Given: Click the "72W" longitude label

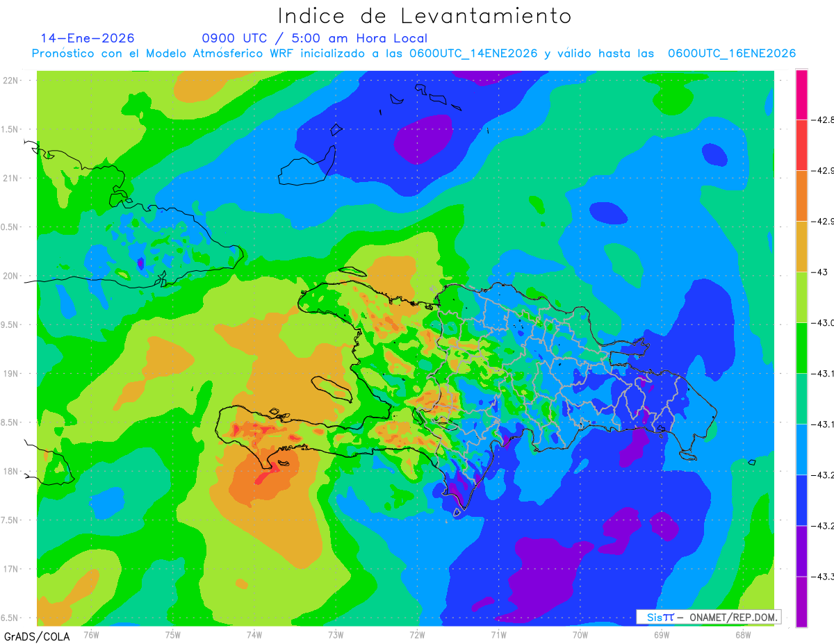Looking at the screenshot, I should (417, 634).
